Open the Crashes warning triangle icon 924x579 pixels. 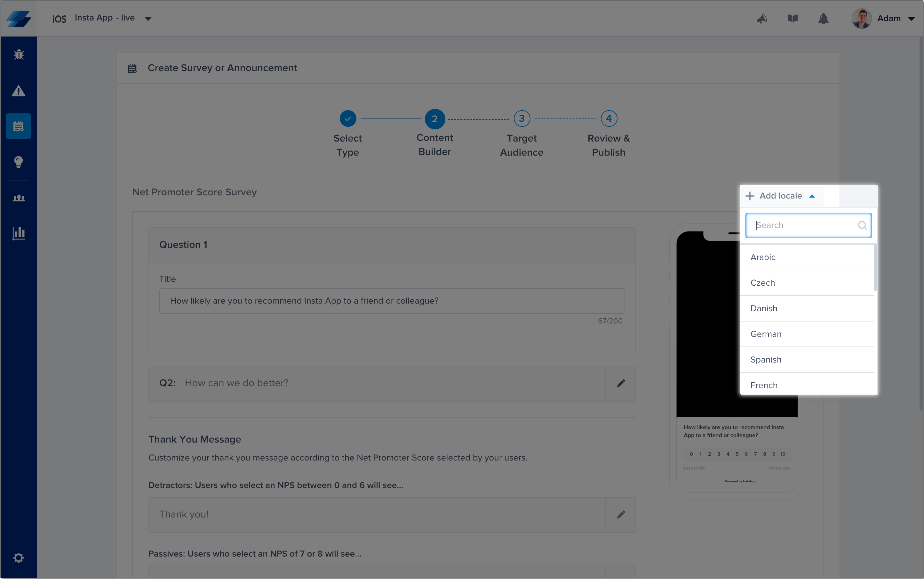coord(18,91)
